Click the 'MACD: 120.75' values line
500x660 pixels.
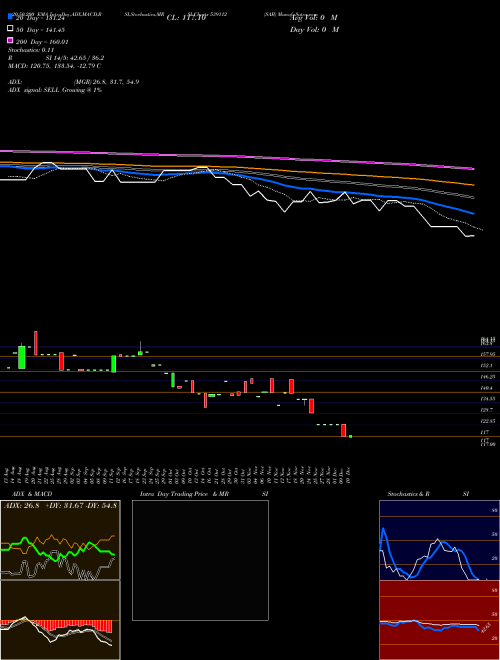coord(54,66)
